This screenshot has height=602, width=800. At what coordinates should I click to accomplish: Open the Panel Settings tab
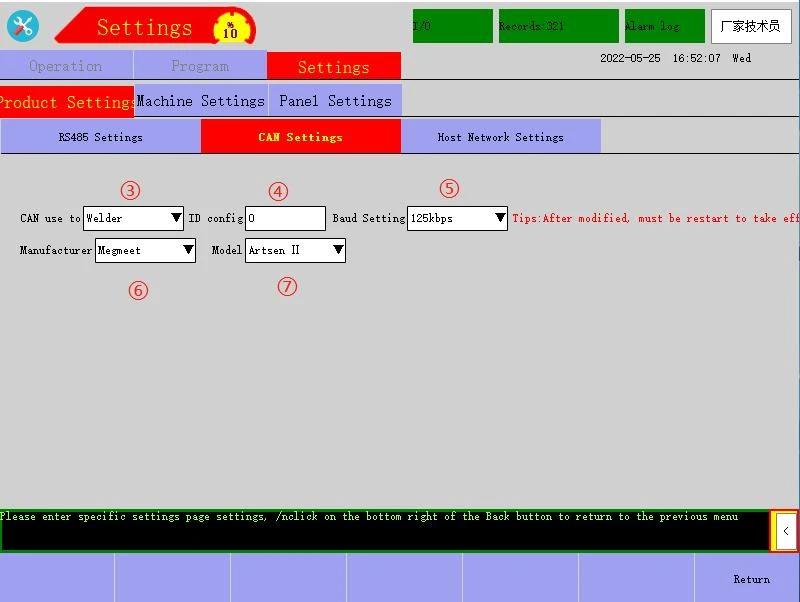tap(335, 101)
